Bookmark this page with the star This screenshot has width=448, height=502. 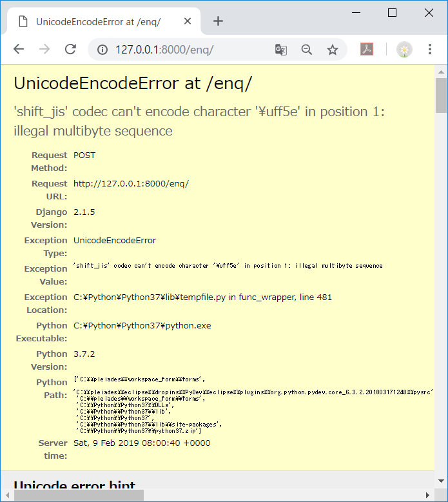click(333, 50)
